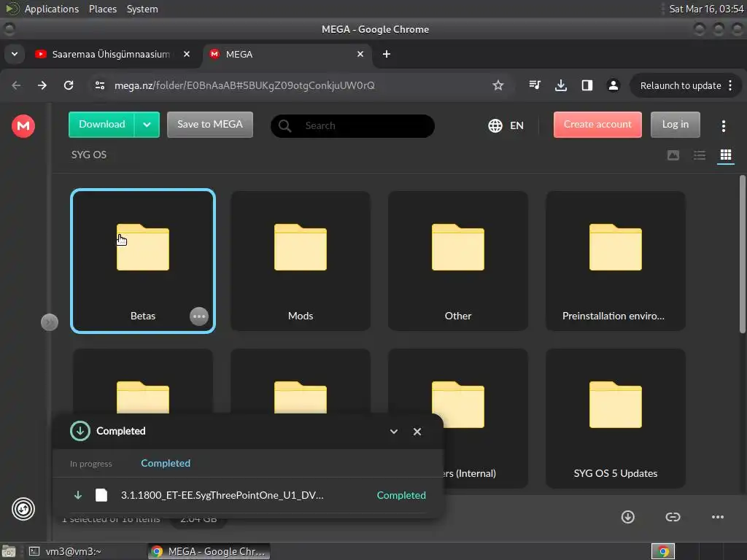Open media controls icon in Chrome toolbar

click(x=535, y=85)
